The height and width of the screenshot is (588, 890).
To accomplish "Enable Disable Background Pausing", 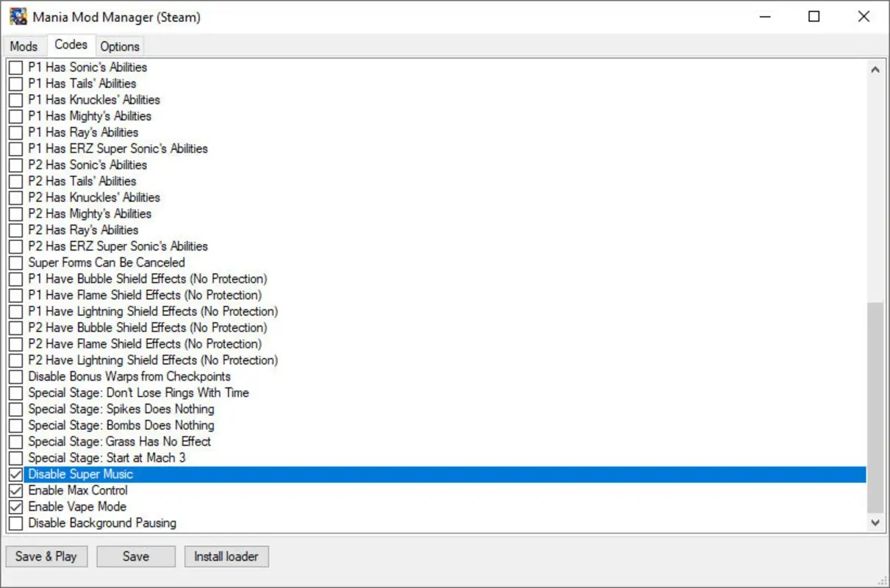I will pyautogui.click(x=15, y=523).
